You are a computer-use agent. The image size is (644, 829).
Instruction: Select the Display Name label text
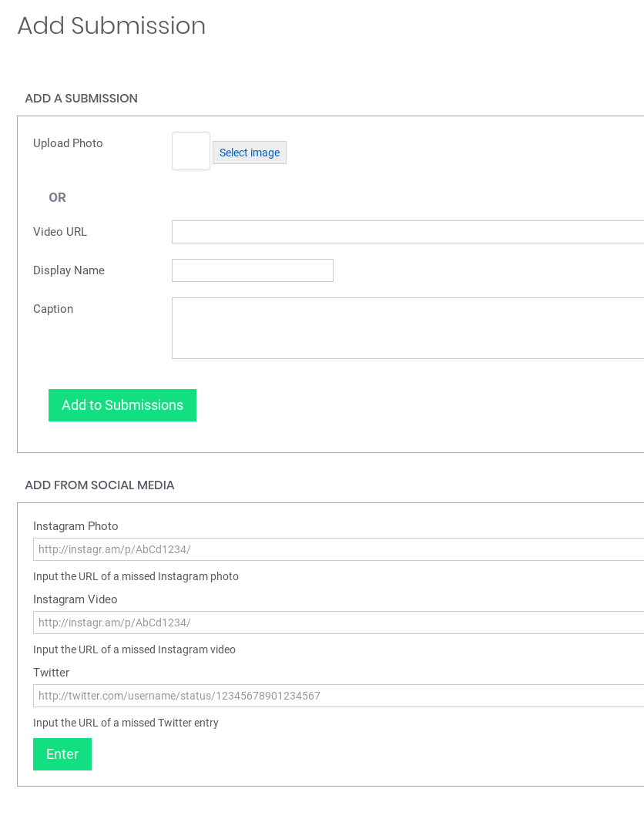[x=69, y=270]
